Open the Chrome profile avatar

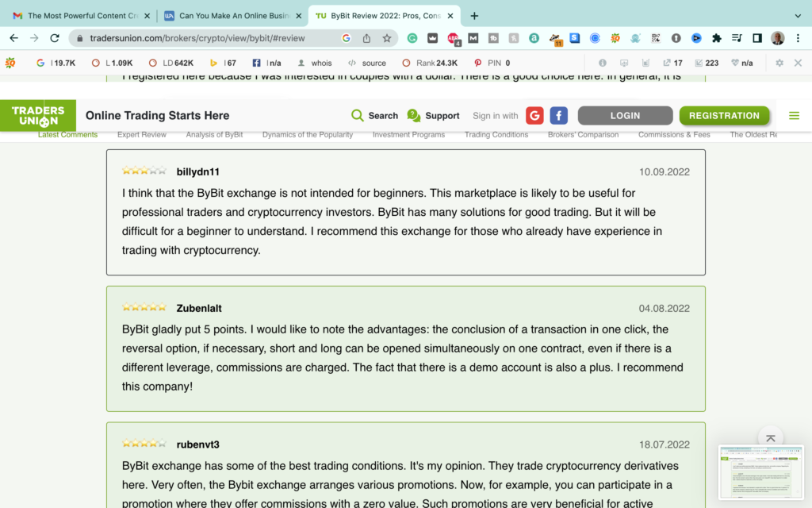777,38
